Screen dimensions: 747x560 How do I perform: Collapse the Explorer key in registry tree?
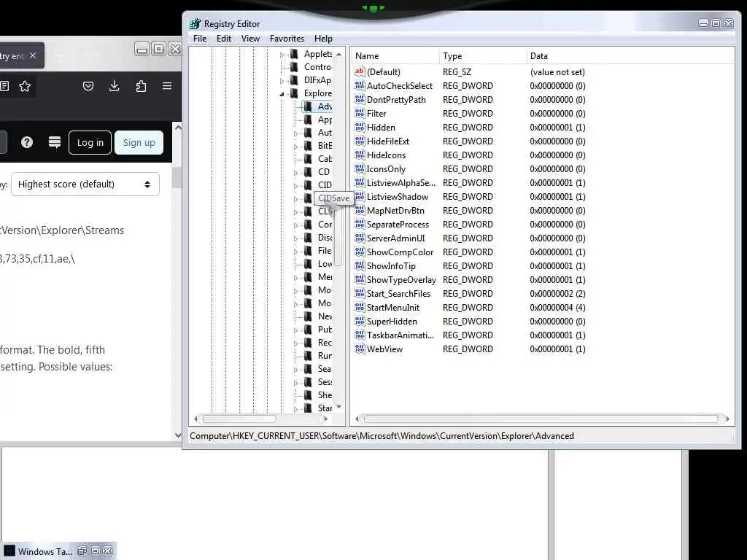tap(282, 94)
